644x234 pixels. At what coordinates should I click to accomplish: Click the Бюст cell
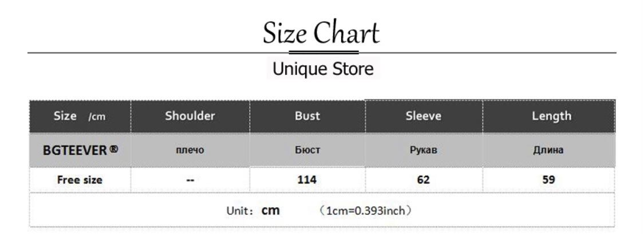307,150
